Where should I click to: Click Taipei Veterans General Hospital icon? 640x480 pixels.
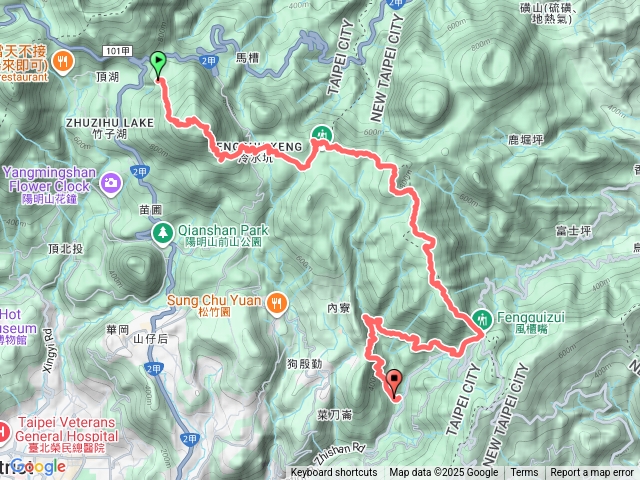pyautogui.click(x=4, y=433)
